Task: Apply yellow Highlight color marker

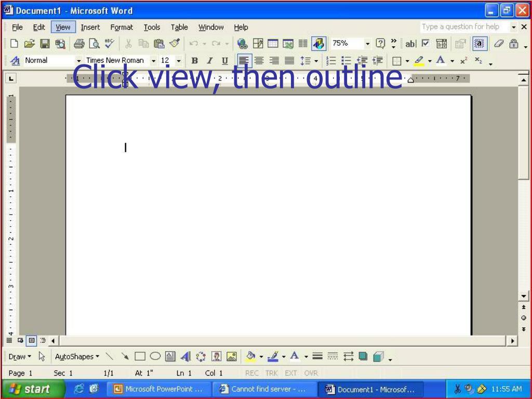Action: point(419,61)
